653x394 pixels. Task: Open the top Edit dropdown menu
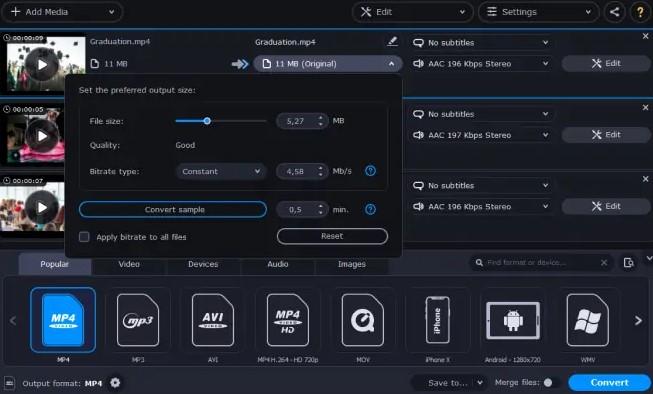click(x=412, y=12)
